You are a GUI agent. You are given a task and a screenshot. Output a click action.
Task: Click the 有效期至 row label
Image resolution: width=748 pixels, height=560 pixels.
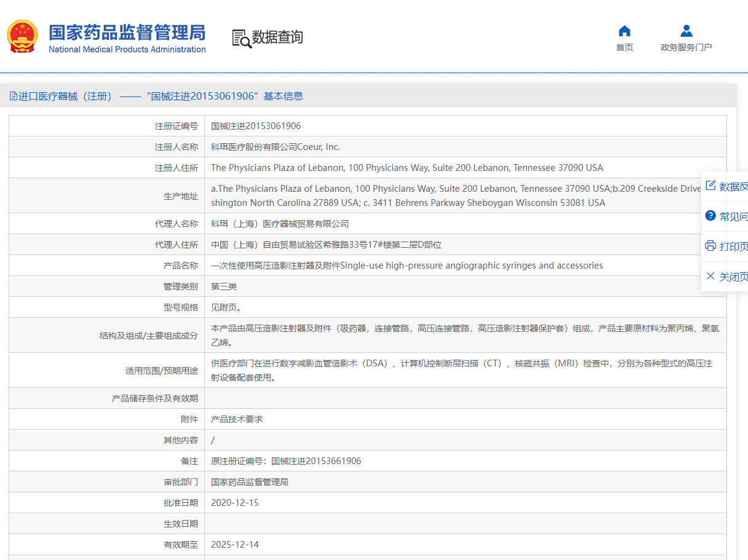[x=181, y=545]
